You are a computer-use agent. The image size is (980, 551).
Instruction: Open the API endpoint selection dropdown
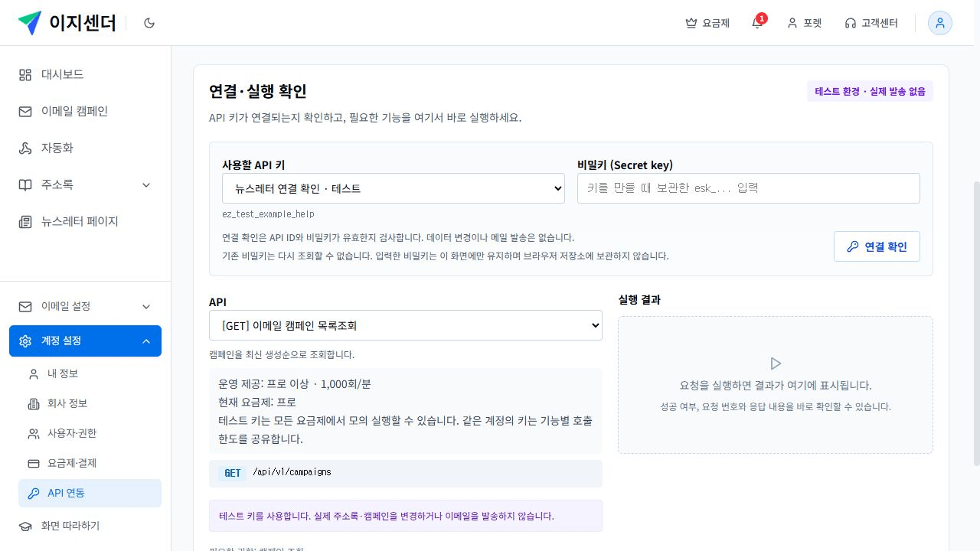coord(406,325)
